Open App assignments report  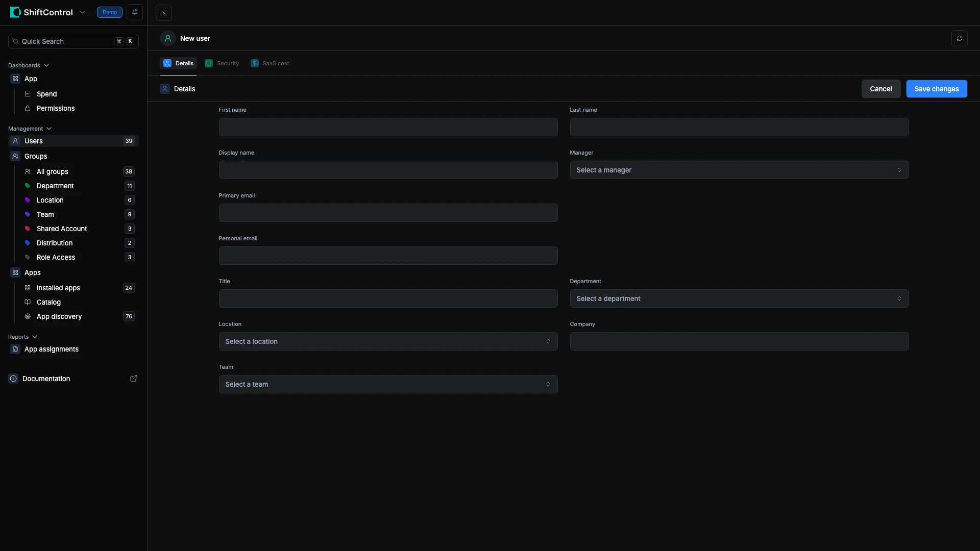pyautogui.click(x=51, y=349)
